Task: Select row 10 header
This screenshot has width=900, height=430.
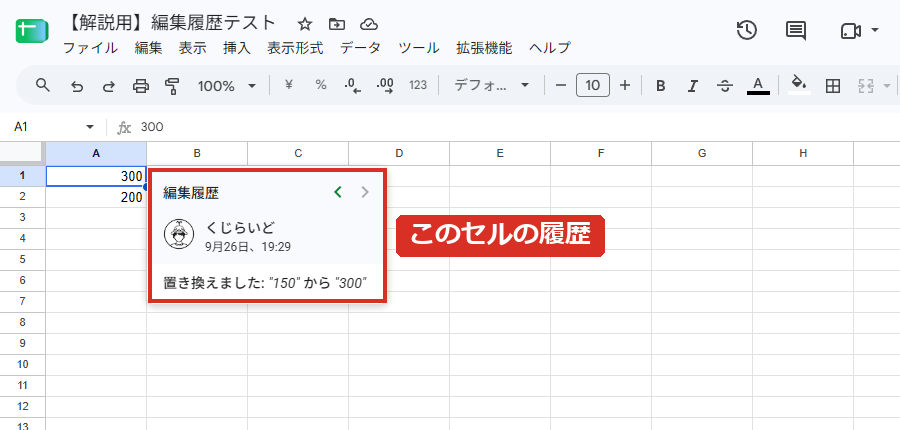Action: 22,365
